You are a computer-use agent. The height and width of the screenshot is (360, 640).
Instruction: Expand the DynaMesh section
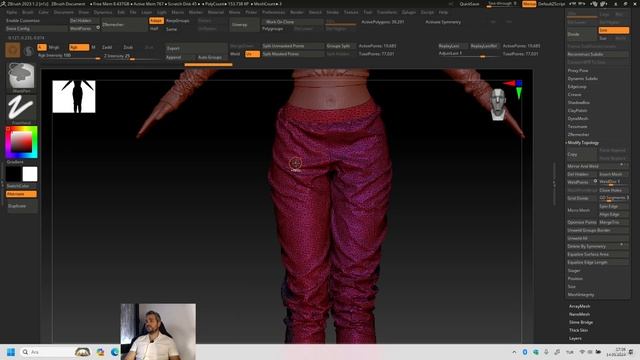[578, 119]
